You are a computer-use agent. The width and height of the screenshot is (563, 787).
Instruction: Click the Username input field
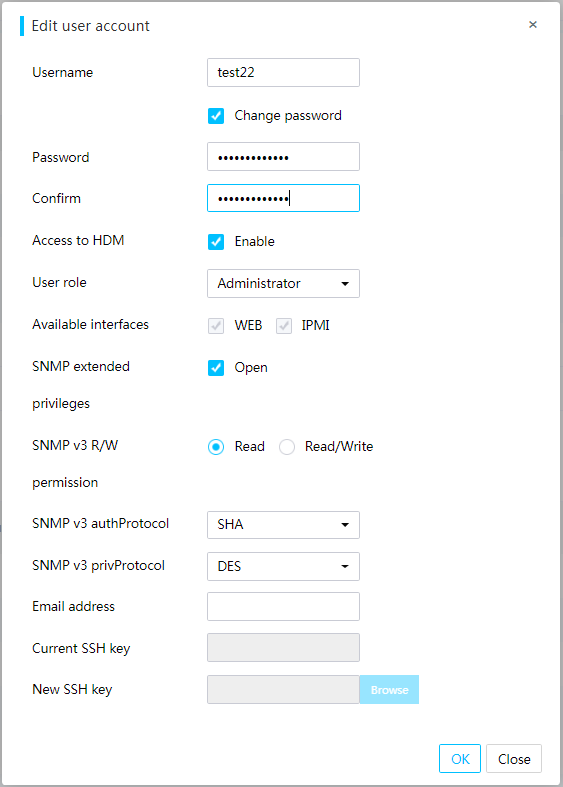tap(283, 72)
